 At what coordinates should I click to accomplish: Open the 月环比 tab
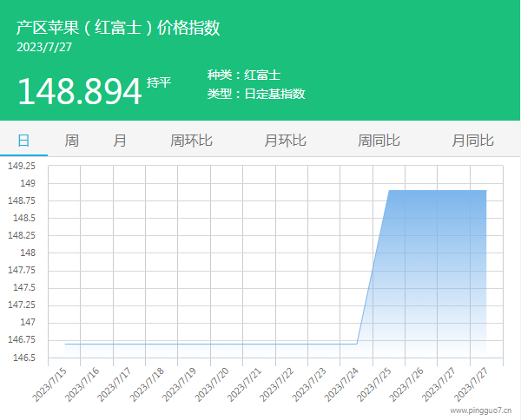285,141
